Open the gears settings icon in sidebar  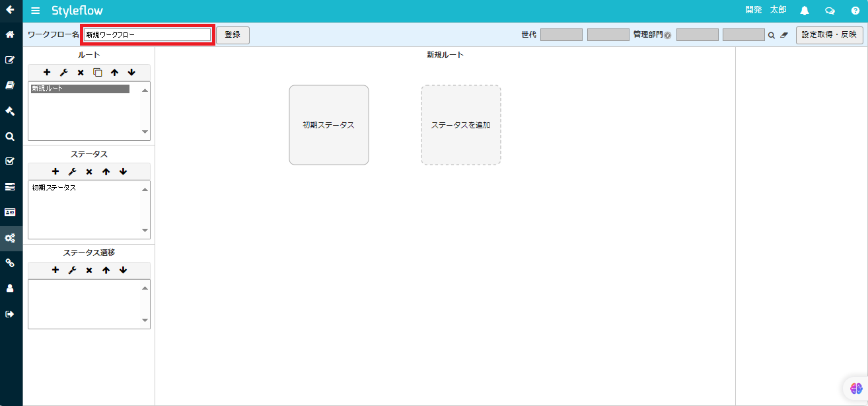click(10, 238)
